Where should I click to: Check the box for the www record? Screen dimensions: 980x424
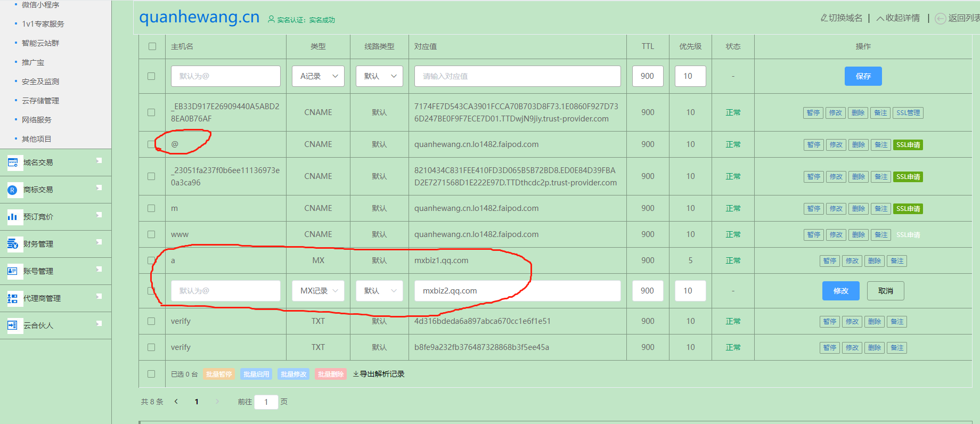pyautogui.click(x=151, y=234)
